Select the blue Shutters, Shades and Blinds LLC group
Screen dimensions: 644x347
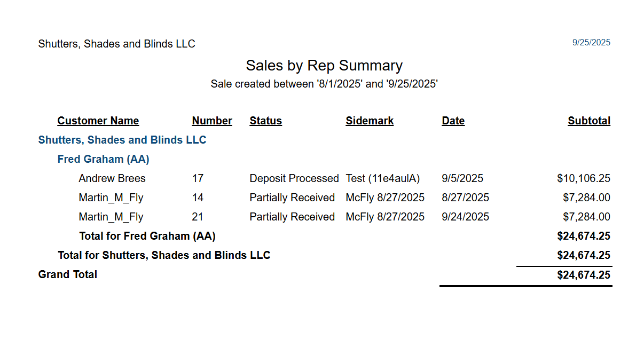pos(122,140)
